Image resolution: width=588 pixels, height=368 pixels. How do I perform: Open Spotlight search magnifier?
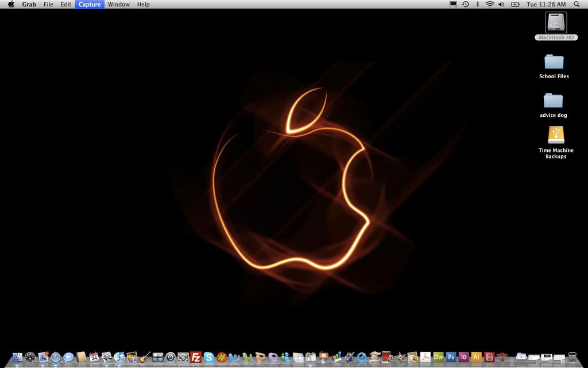(x=577, y=4)
